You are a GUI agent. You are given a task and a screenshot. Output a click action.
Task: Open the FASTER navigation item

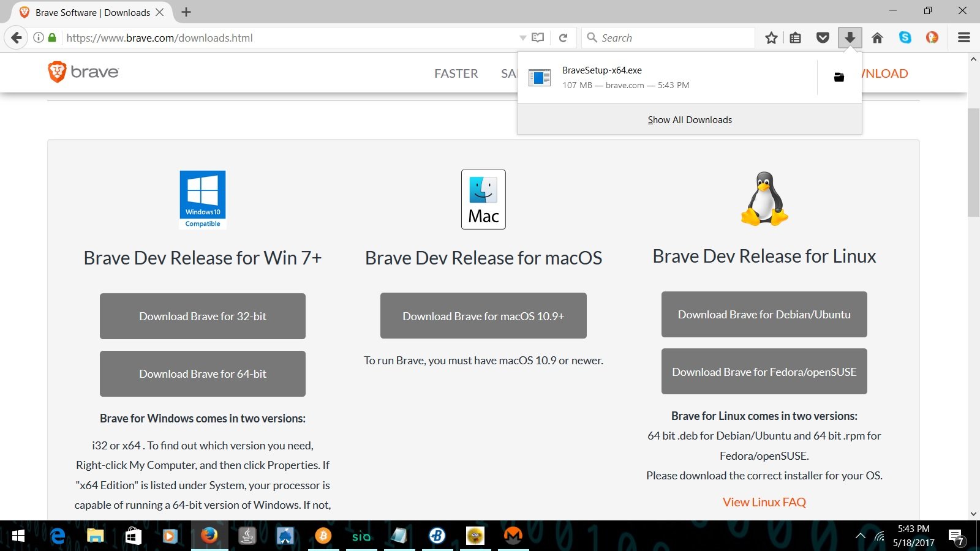pos(456,73)
